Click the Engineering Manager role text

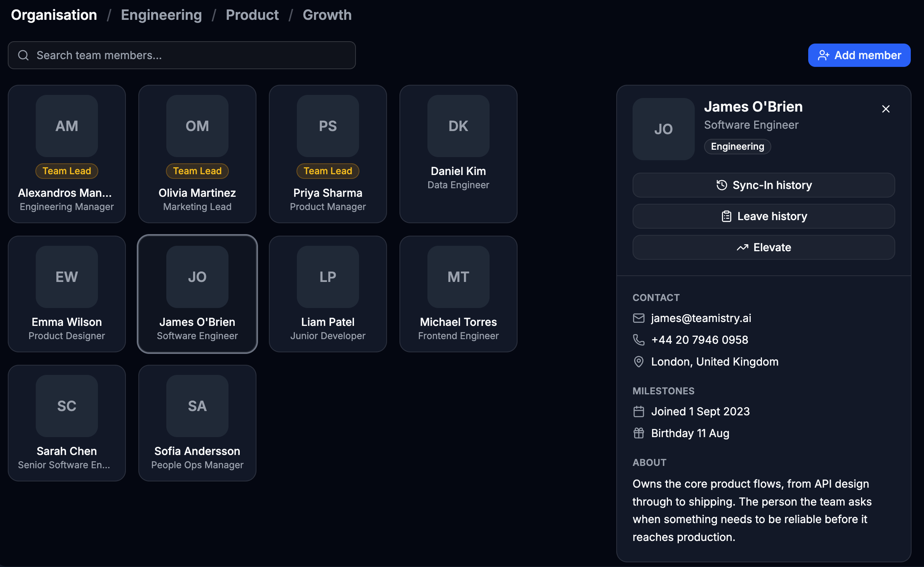coord(67,207)
